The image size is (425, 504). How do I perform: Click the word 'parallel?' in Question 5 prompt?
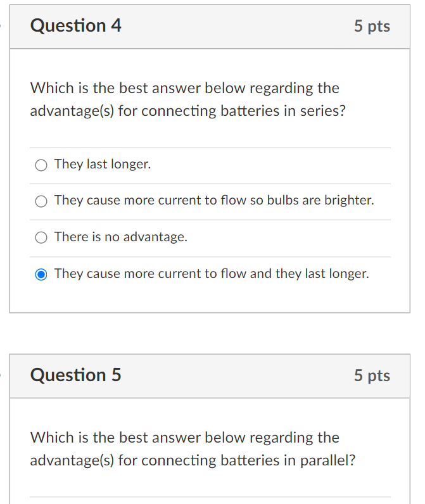tap(328, 460)
